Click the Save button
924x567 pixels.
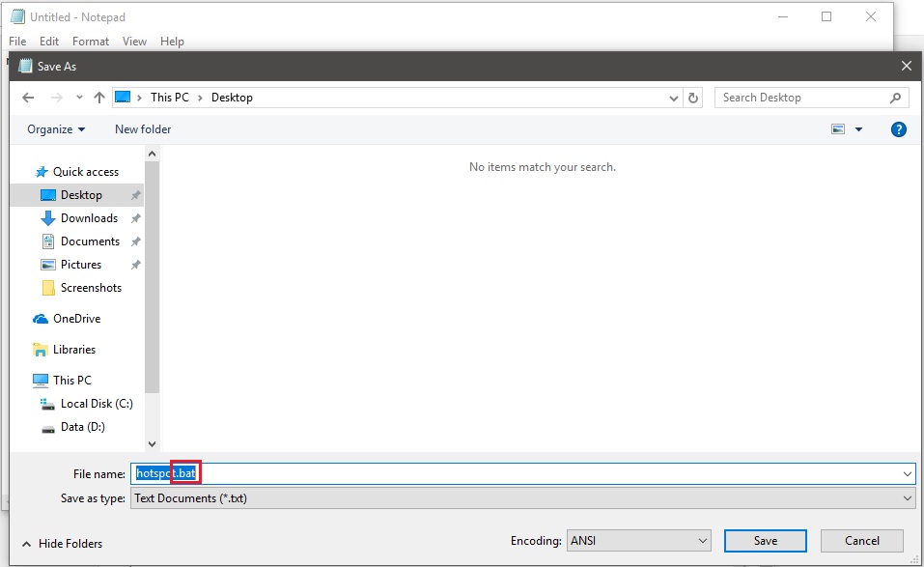764,540
